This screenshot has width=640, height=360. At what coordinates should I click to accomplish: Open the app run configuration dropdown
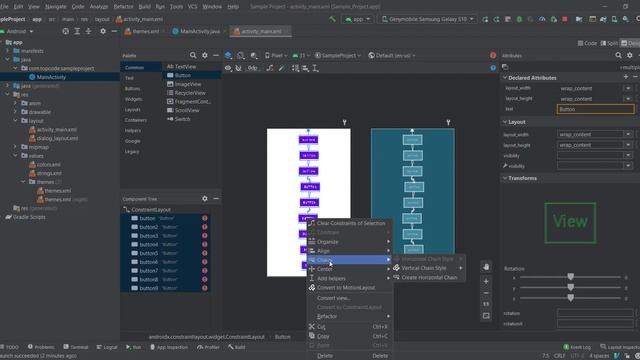pos(358,19)
